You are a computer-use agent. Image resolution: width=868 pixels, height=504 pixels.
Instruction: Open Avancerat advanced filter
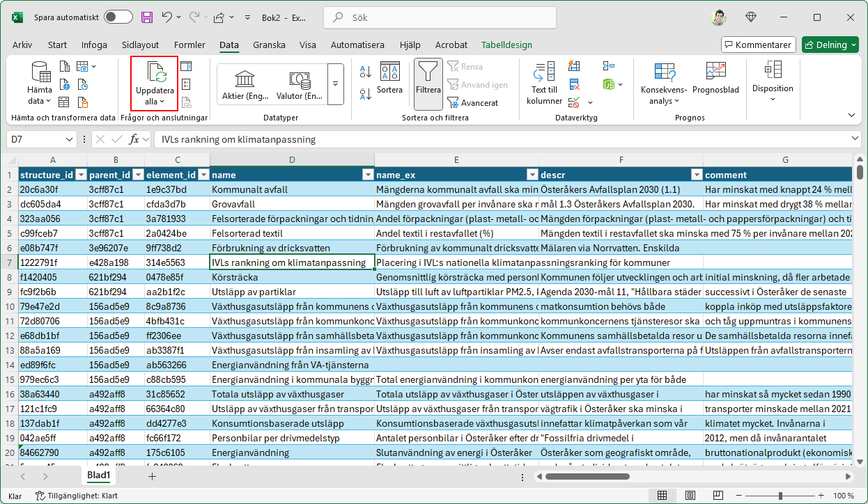[473, 102]
